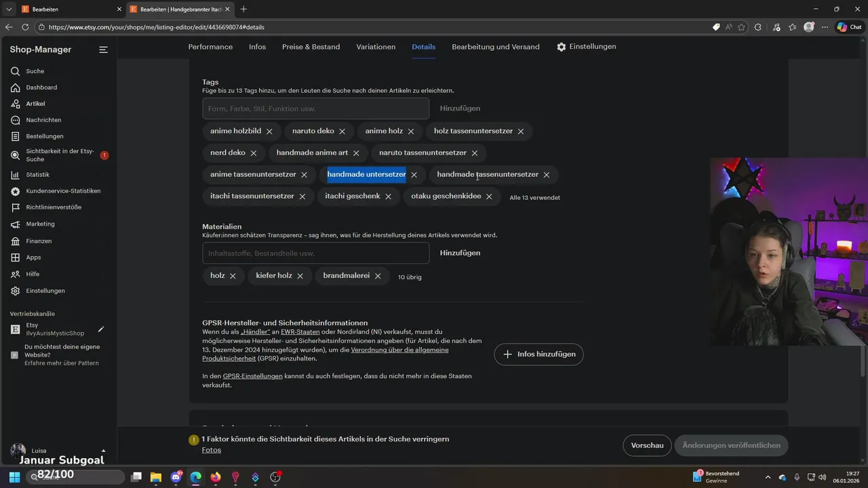Viewport: 868px width, 488px height.
Task: Open the GPSR-Einstellungen link
Action: 253,376
